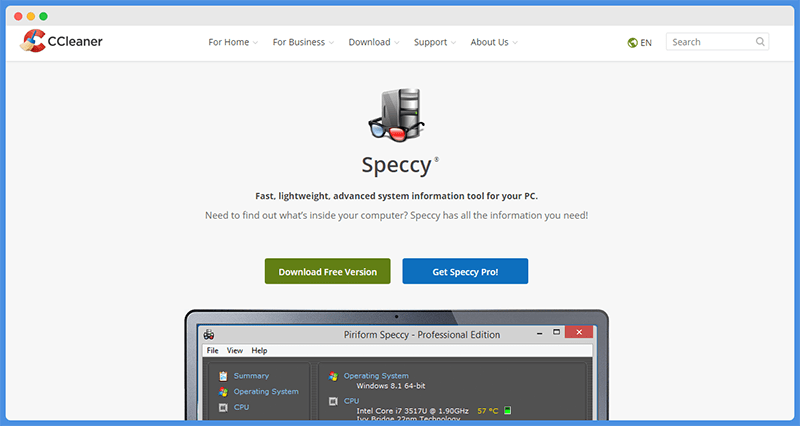
Task: Close the Piriform Speccy window with red X
Action: 579,332
